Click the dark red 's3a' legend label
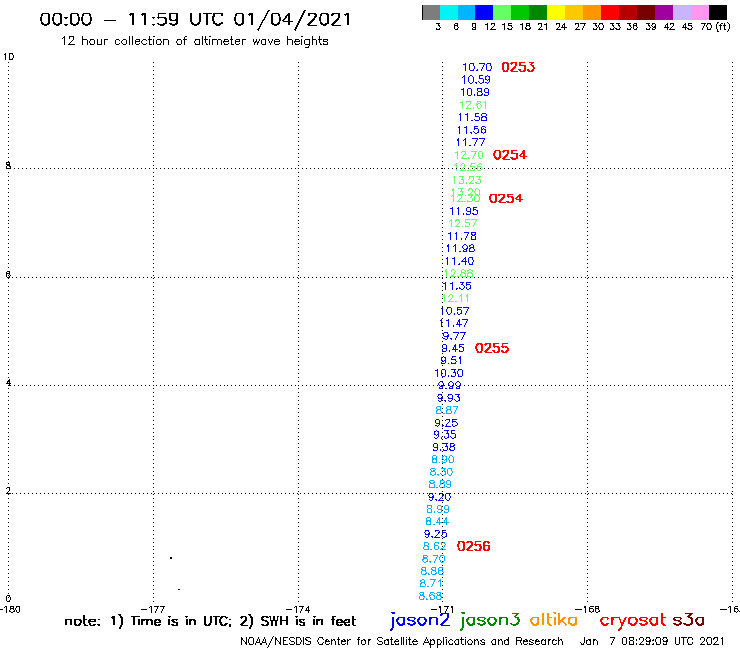 (689, 620)
